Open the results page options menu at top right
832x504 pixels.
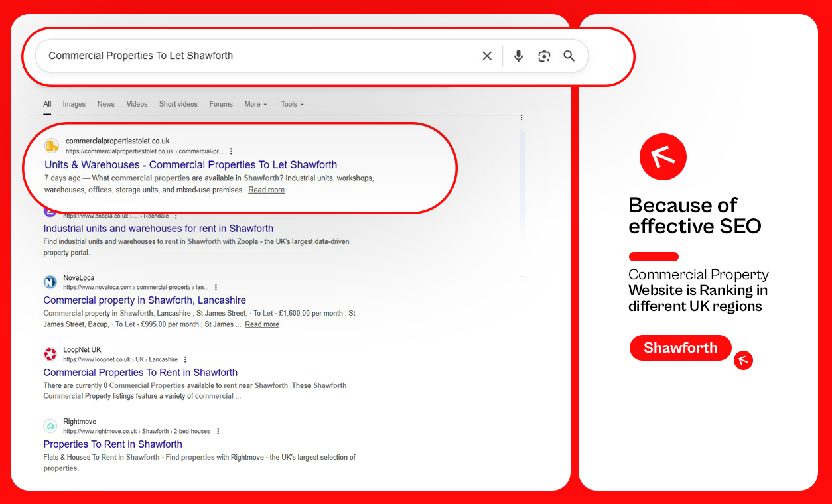521,117
